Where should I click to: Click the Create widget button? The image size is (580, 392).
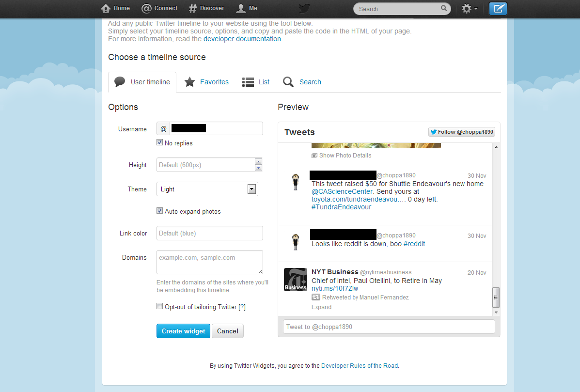pyautogui.click(x=184, y=331)
